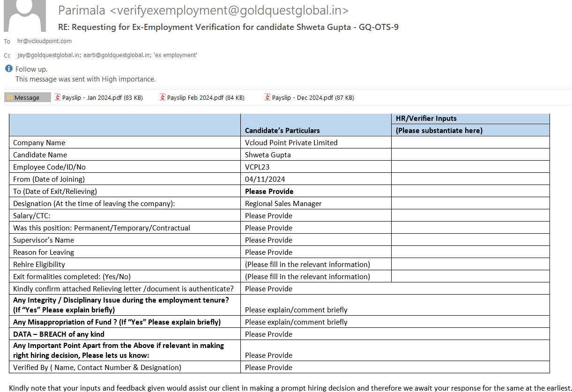This screenshot has height=392, width=572.
Task: Open attachment Payslip - Dec 2024.pdf
Action: (310, 97)
